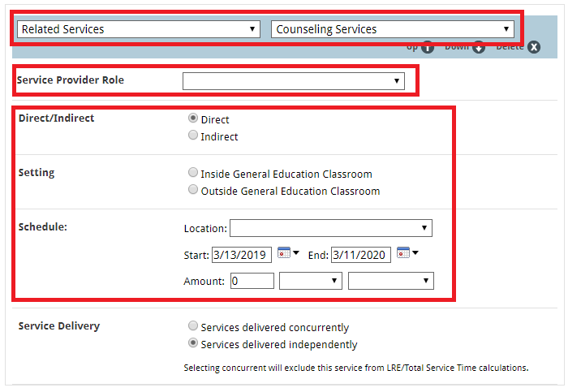Open the first Amount unit dropdown

coord(311,281)
